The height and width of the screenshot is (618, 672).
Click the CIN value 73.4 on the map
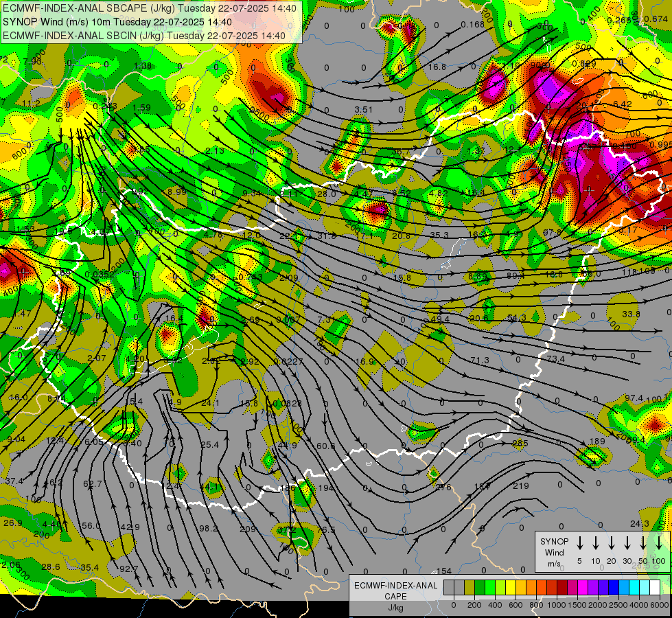(x=555, y=359)
